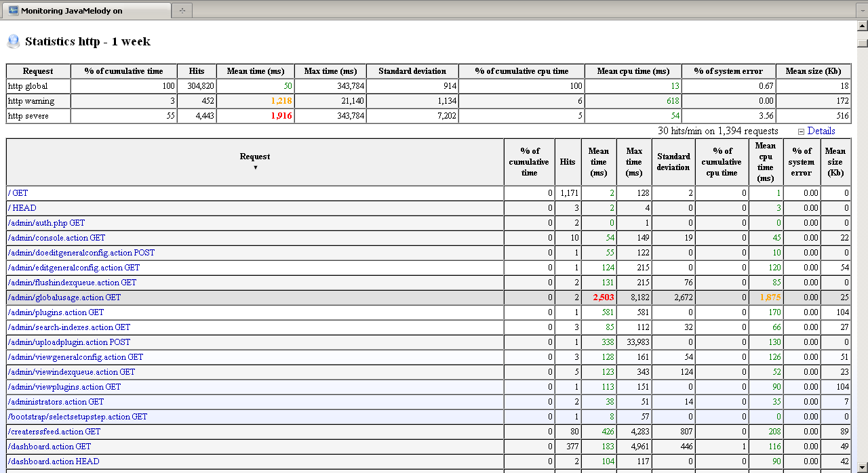Select the /createrssfeed.action GET request

pyautogui.click(x=54, y=432)
